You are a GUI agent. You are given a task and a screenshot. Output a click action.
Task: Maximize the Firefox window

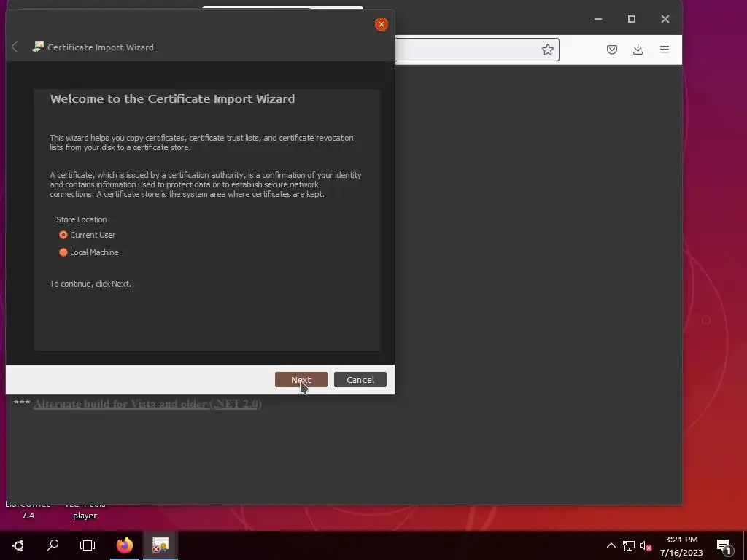point(632,19)
